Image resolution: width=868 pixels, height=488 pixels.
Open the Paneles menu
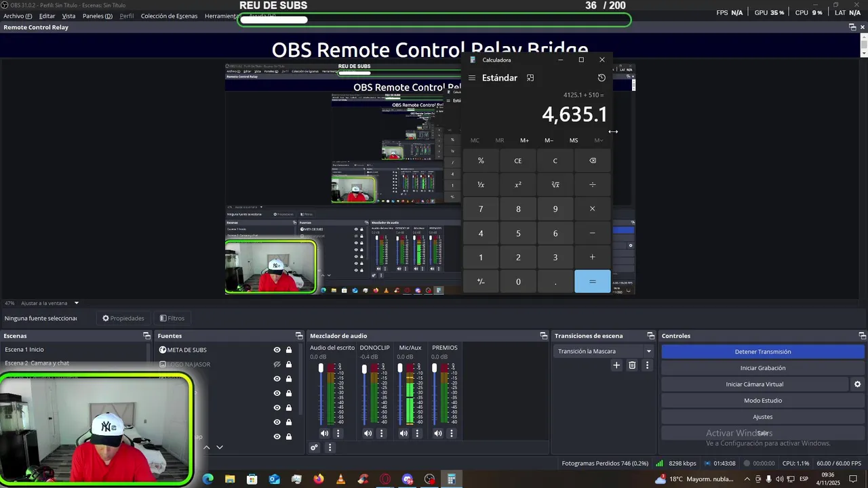click(x=98, y=16)
